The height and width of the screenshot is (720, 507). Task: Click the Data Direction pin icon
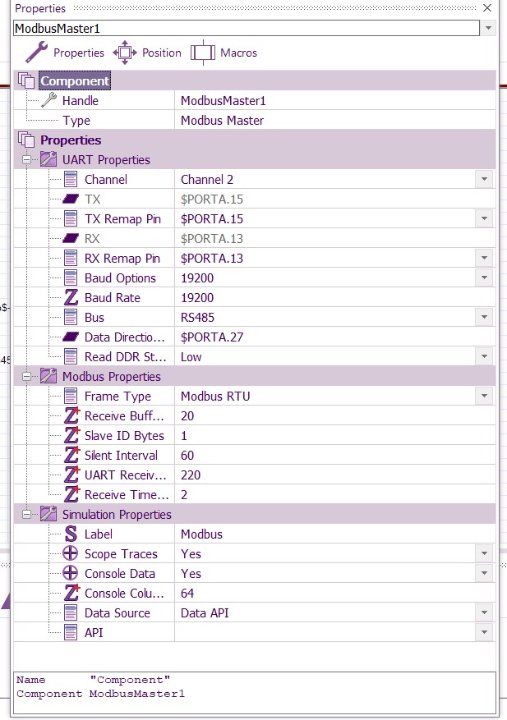(70, 337)
